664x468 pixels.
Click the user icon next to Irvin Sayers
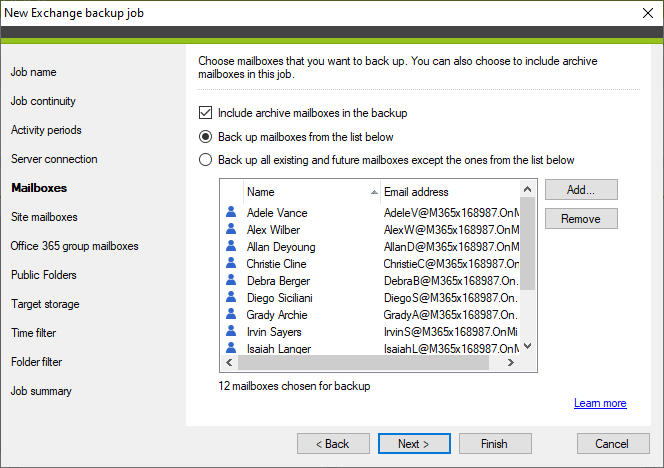click(231, 332)
